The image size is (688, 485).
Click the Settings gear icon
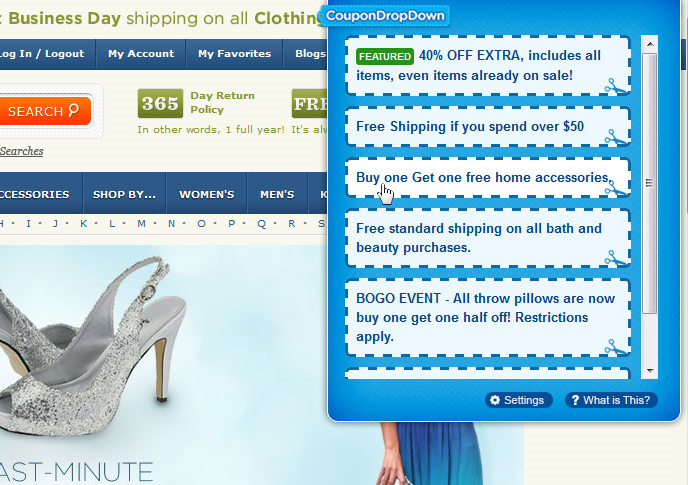pyautogui.click(x=495, y=400)
